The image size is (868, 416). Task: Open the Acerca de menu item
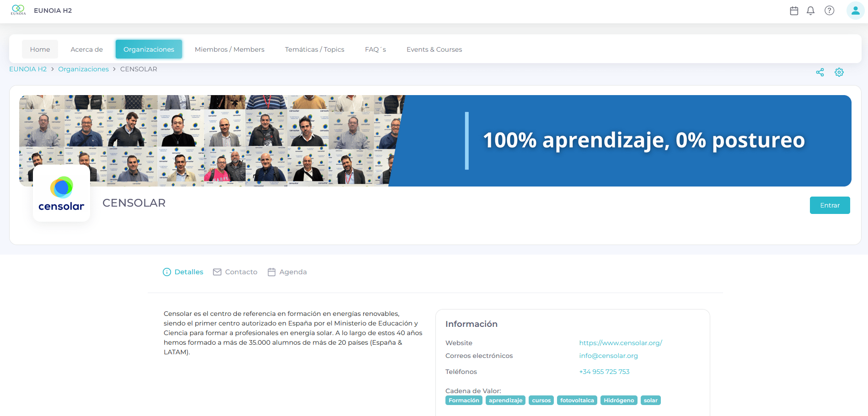click(x=87, y=49)
